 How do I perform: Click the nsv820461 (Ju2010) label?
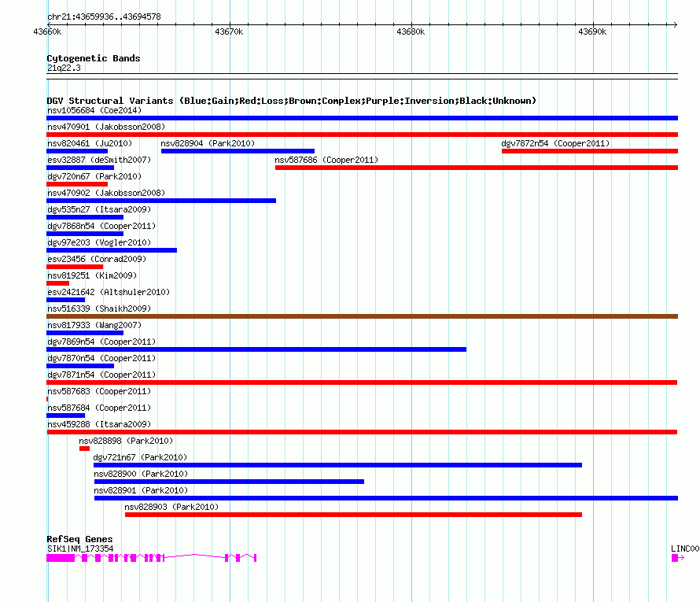tap(90, 143)
